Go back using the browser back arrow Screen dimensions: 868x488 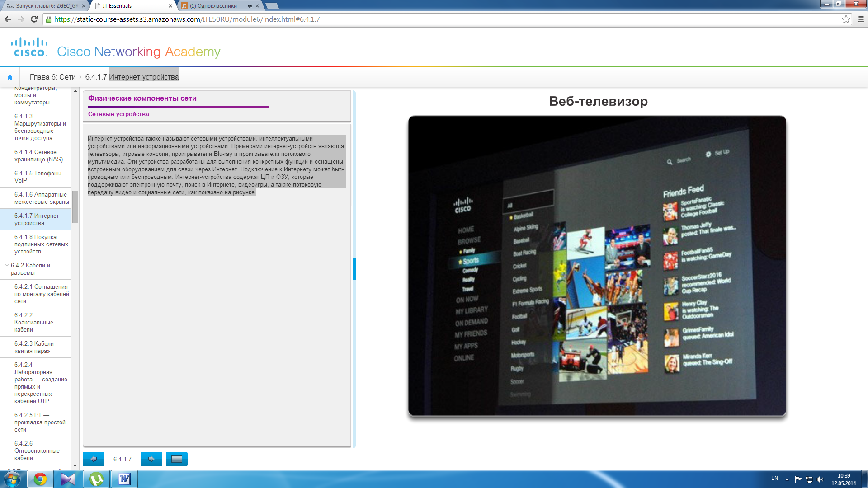point(8,19)
